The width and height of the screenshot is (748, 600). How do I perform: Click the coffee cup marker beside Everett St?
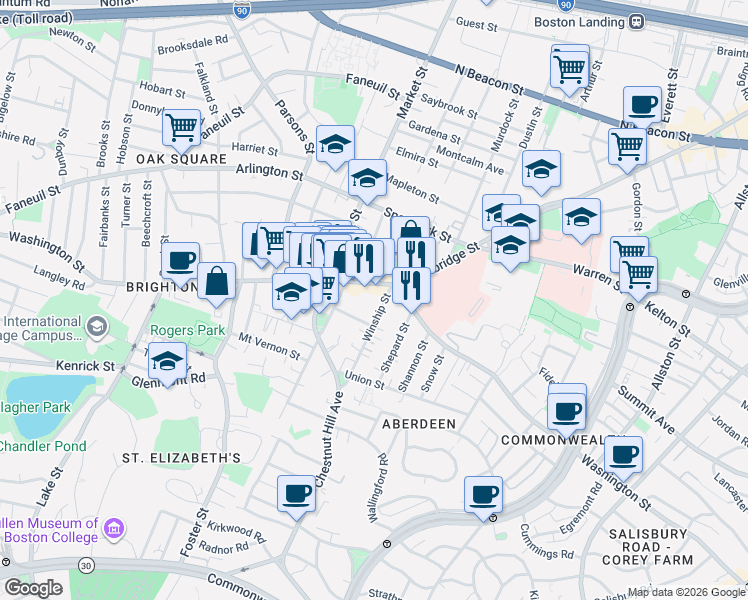click(x=642, y=105)
